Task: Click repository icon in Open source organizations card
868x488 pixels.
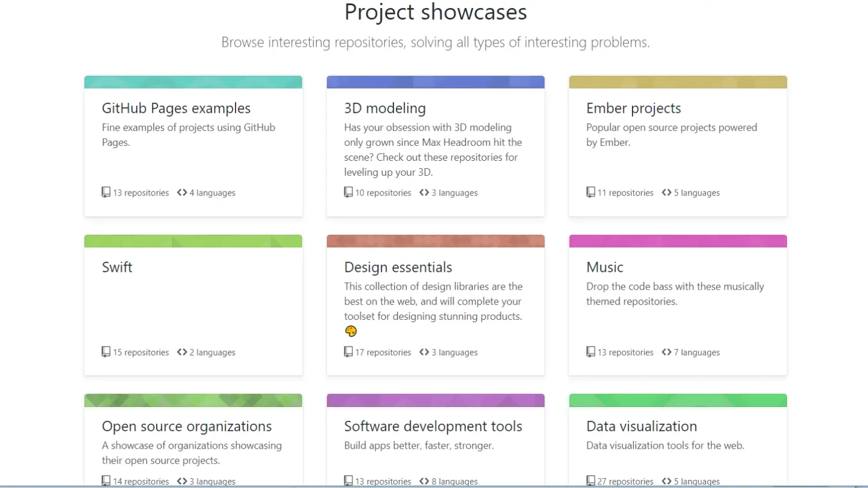Action: coord(106,481)
